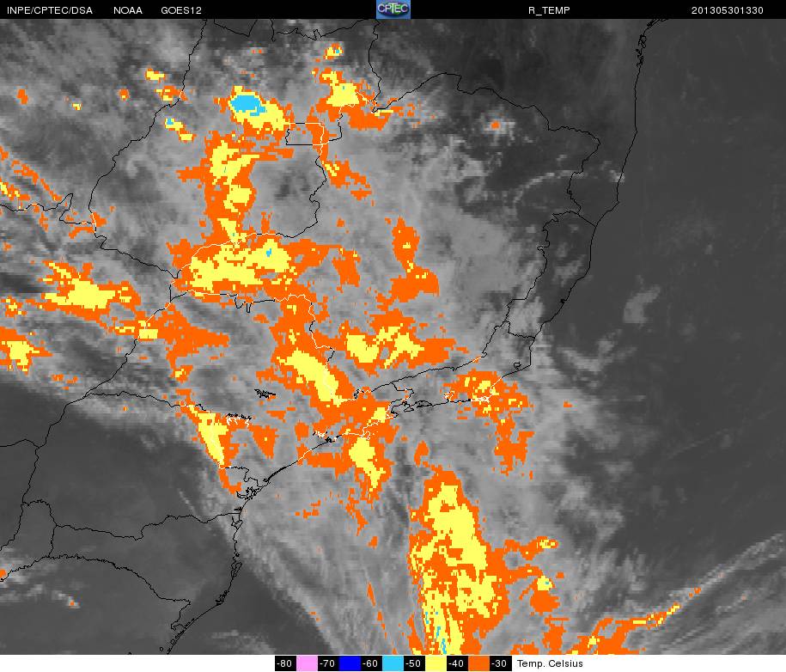This screenshot has width=786, height=672.
Task: Select the pink -80 to -70 legend swatch
Action: coord(307,663)
